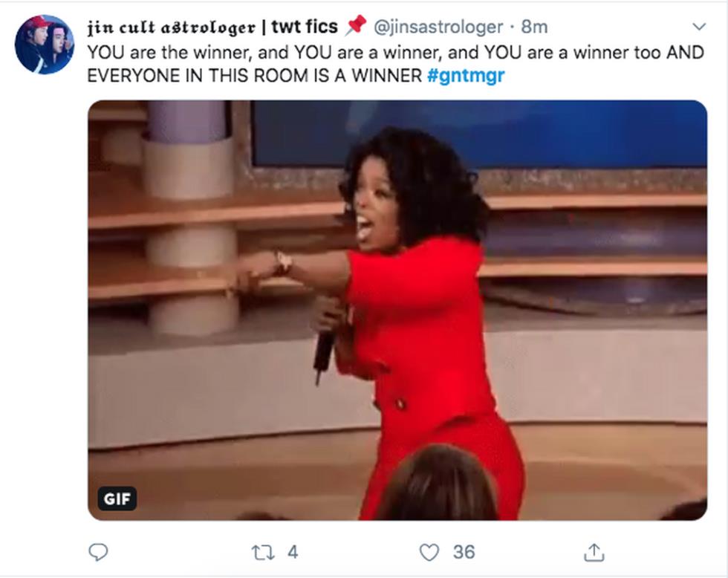Screen dimensions: 728x578
Task: Click the blue screen area inside the GIF
Action: 478,134
